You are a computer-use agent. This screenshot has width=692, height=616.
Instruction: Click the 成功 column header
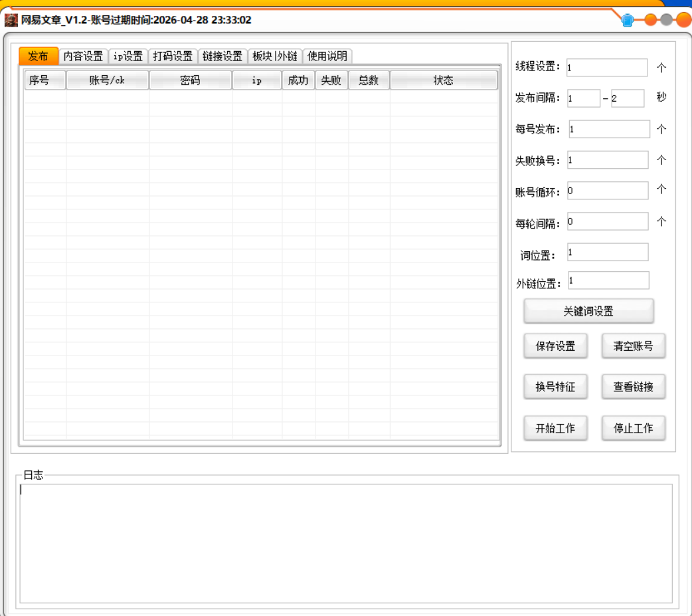point(298,80)
